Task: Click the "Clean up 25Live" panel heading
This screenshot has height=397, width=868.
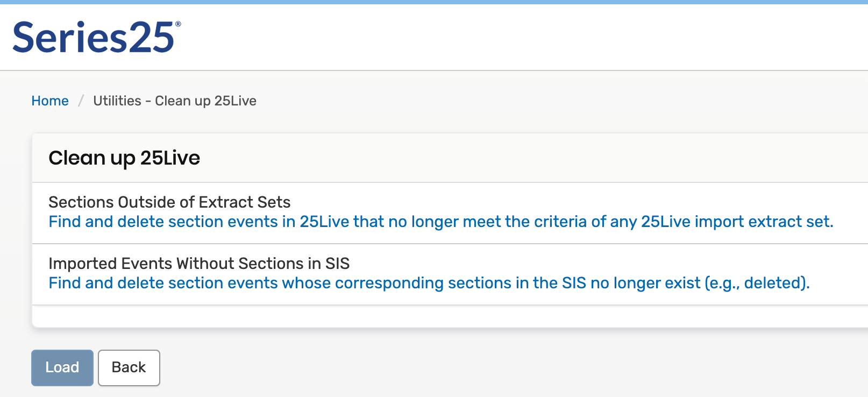Action: (124, 158)
